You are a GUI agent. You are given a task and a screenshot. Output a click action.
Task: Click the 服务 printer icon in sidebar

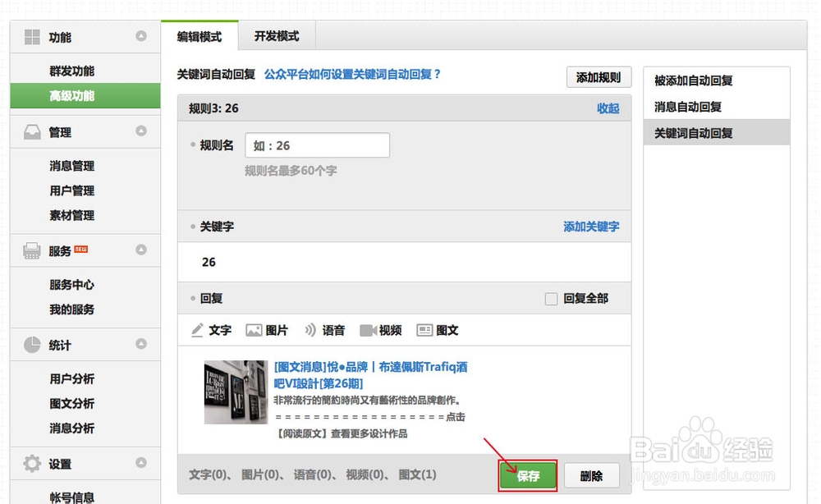pos(31,251)
